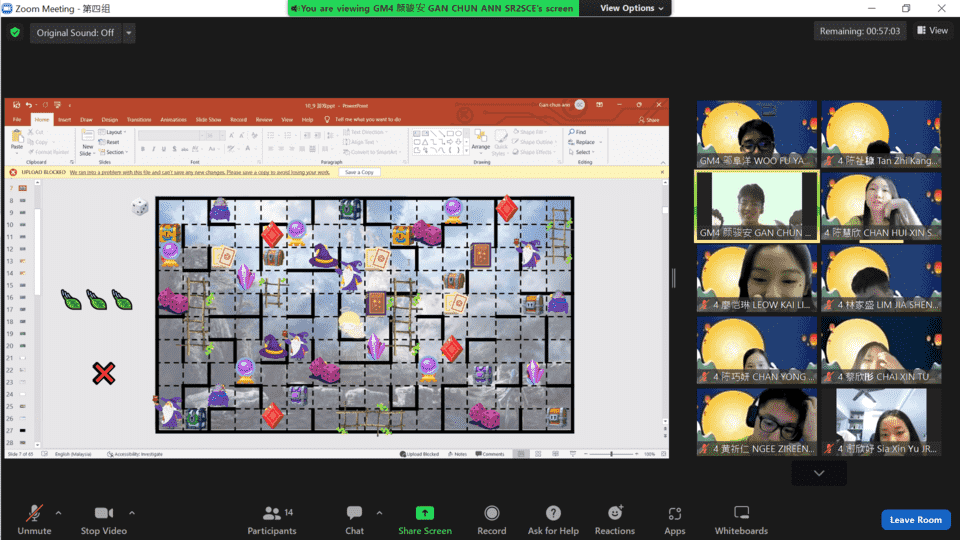Screen dimensions: 960x540
Task: Open the font name combo box
Action: click(171, 135)
